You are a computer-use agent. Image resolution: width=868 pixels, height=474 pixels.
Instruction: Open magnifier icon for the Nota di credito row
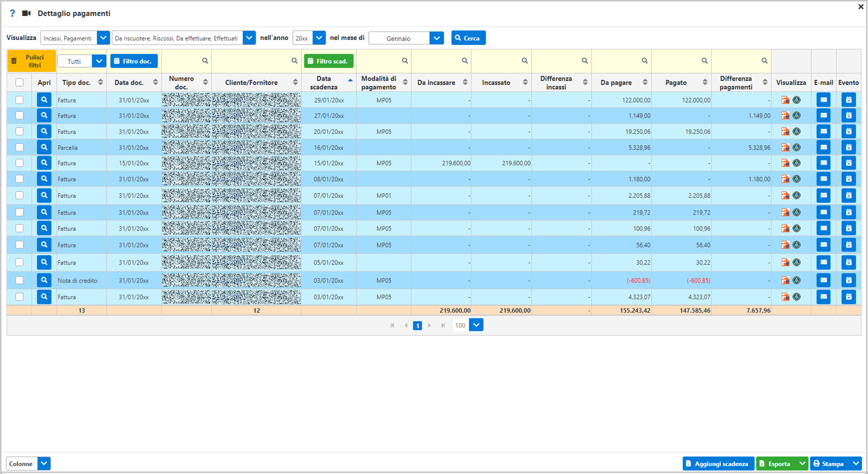[44, 280]
